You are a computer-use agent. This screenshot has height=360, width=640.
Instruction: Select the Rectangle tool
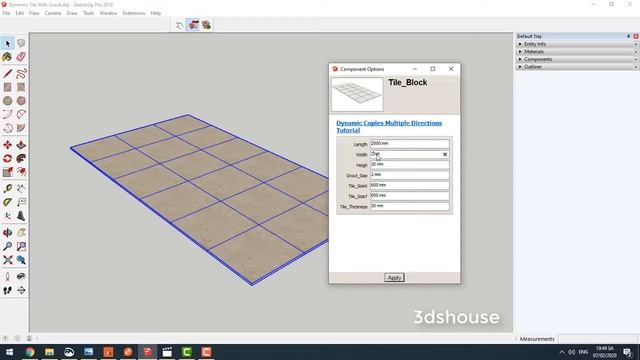(x=7, y=87)
